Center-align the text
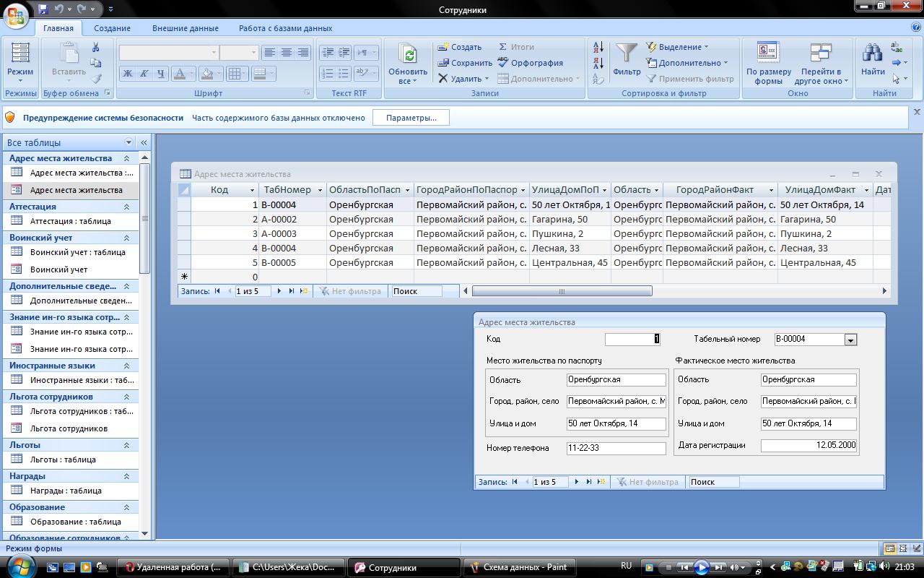Screen dimensions: 924x578 point(286,53)
